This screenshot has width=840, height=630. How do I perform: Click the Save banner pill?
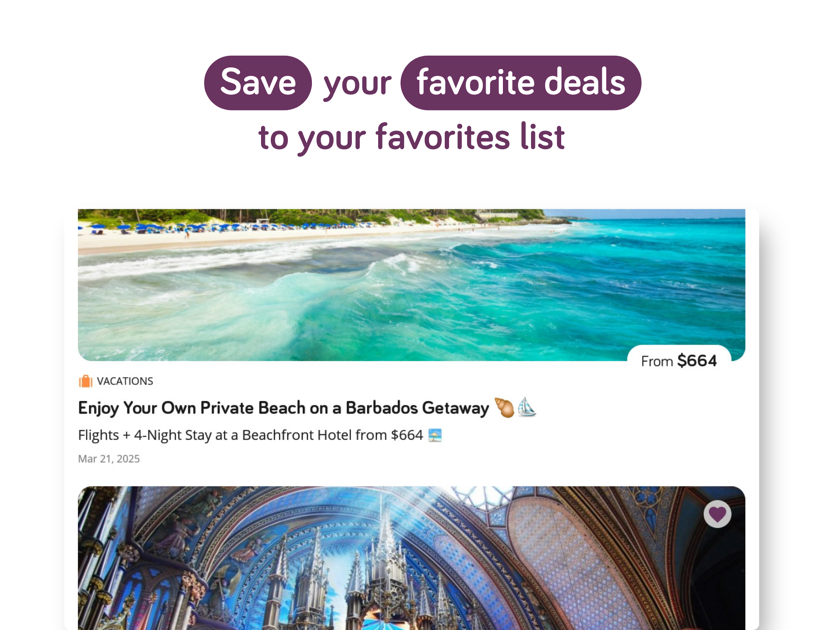coord(258,83)
